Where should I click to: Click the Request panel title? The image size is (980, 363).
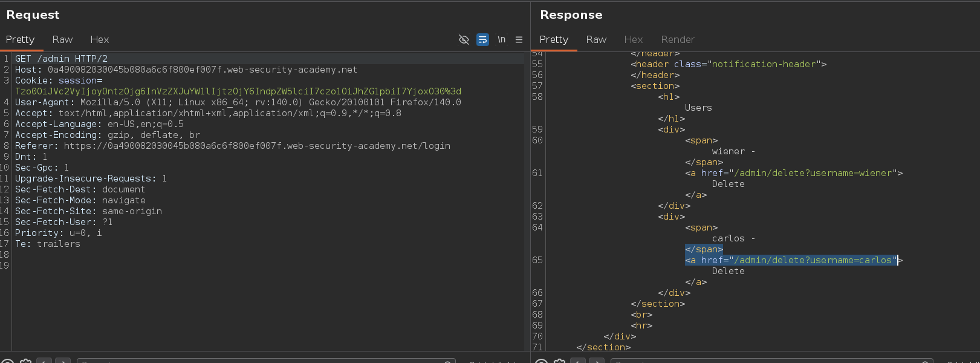[x=33, y=15]
